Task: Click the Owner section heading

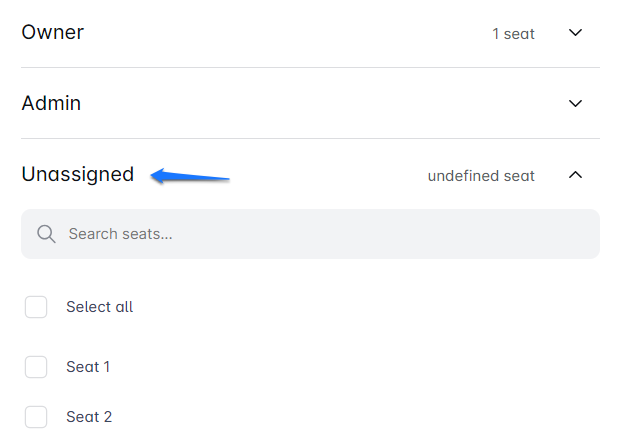Action: (53, 32)
